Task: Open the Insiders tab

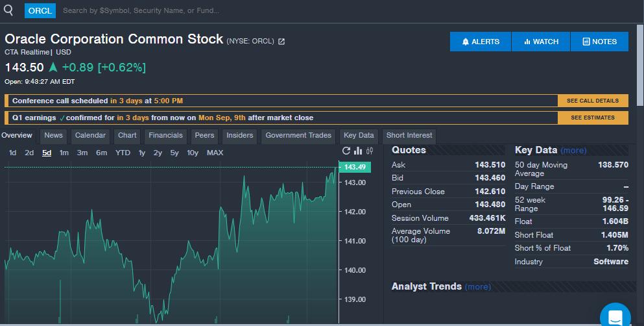Action: [x=240, y=135]
